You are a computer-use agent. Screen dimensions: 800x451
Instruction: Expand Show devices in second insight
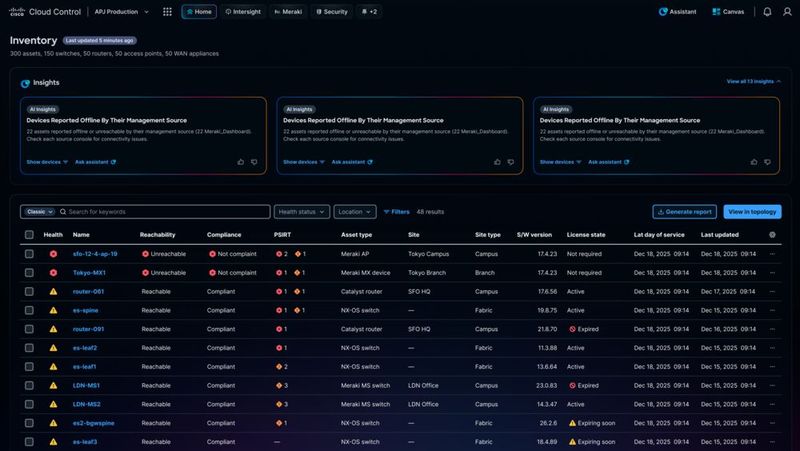tap(304, 162)
